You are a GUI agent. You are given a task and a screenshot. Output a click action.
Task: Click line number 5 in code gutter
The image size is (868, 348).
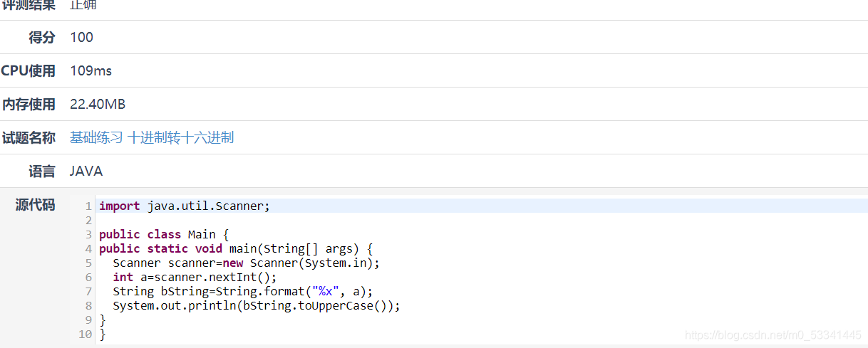coord(88,263)
